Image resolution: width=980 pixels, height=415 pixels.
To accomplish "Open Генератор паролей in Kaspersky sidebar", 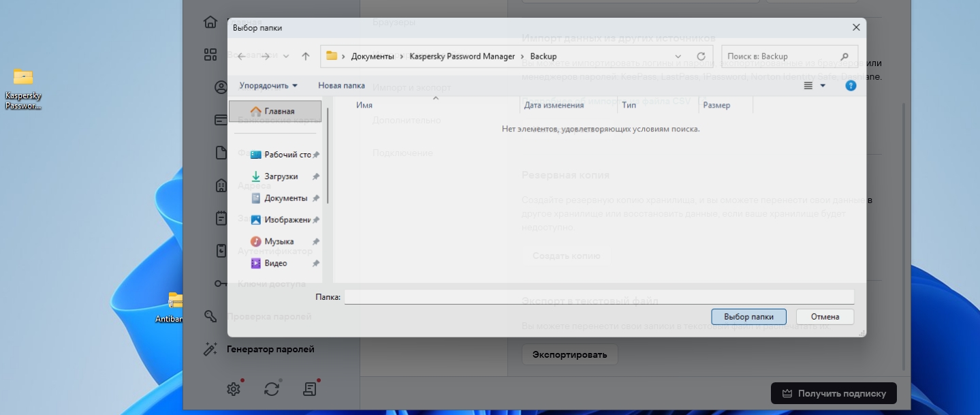I will (x=259, y=349).
